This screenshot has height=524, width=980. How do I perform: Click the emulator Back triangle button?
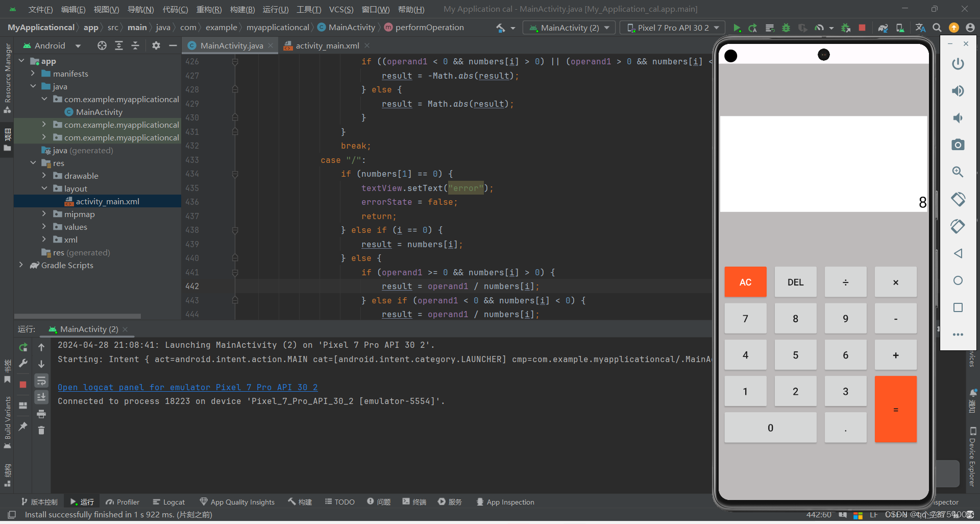[x=958, y=253]
